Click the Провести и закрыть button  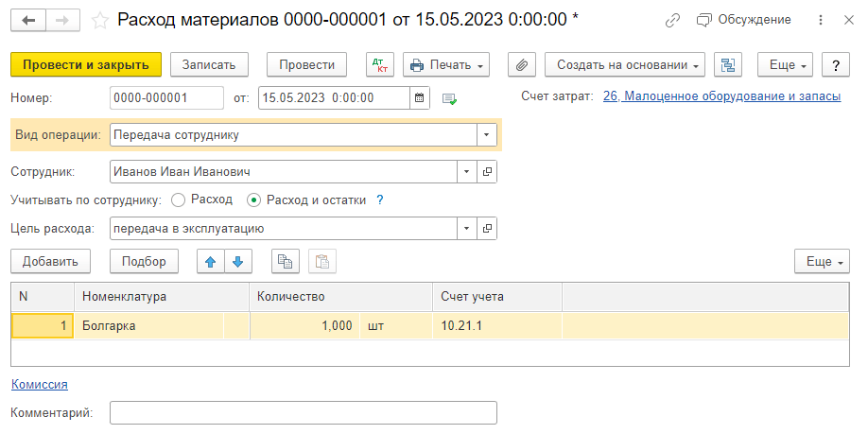coord(86,64)
